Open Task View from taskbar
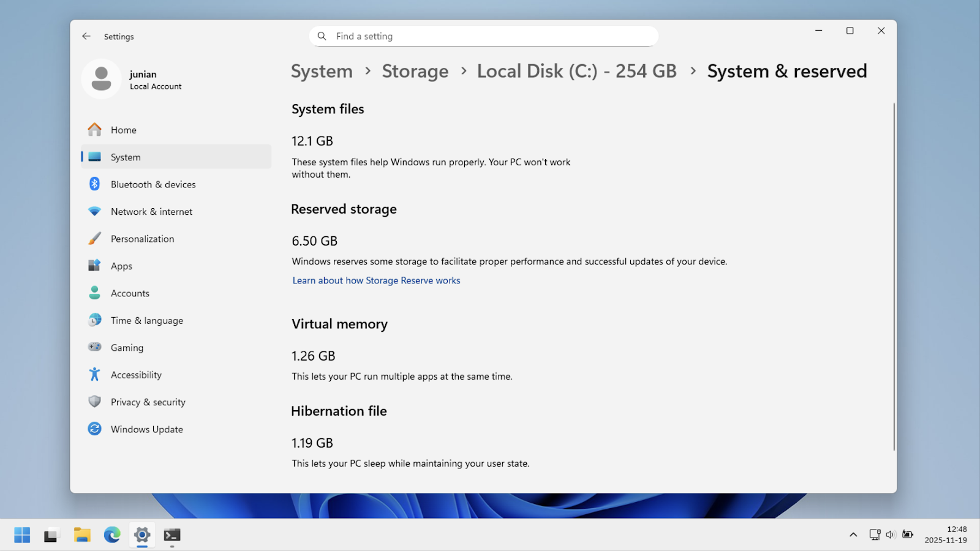The width and height of the screenshot is (980, 551). point(51,535)
